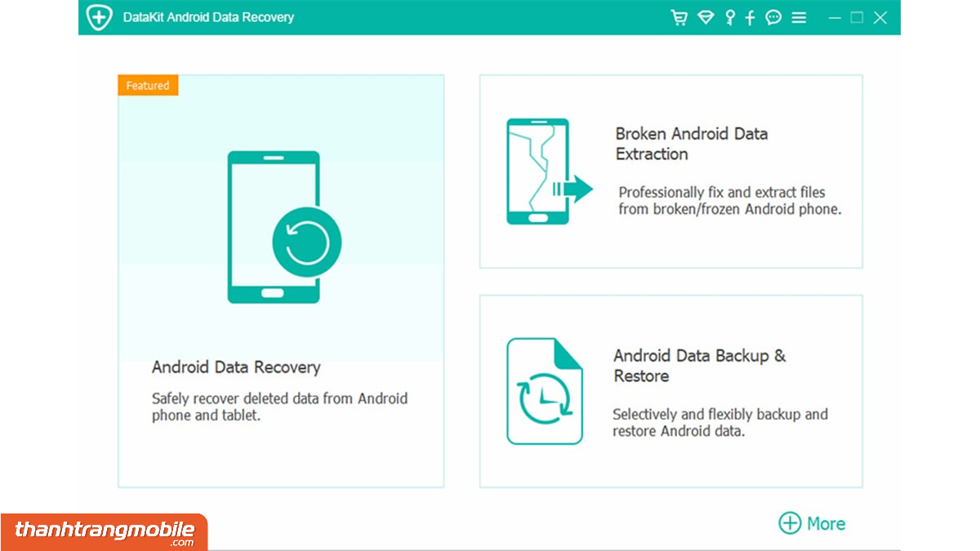This screenshot has height=551, width=980.
Task: Open Broken Android Data Extraction
Action: coord(692,144)
